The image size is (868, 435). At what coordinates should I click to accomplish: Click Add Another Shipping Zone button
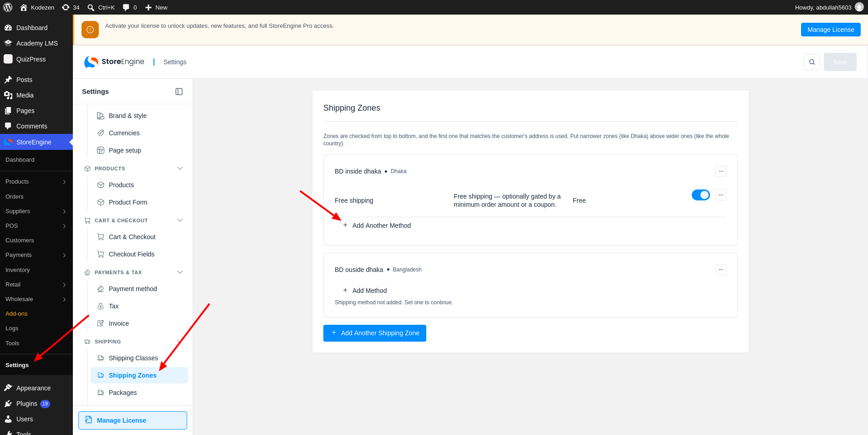tap(375, 333)
